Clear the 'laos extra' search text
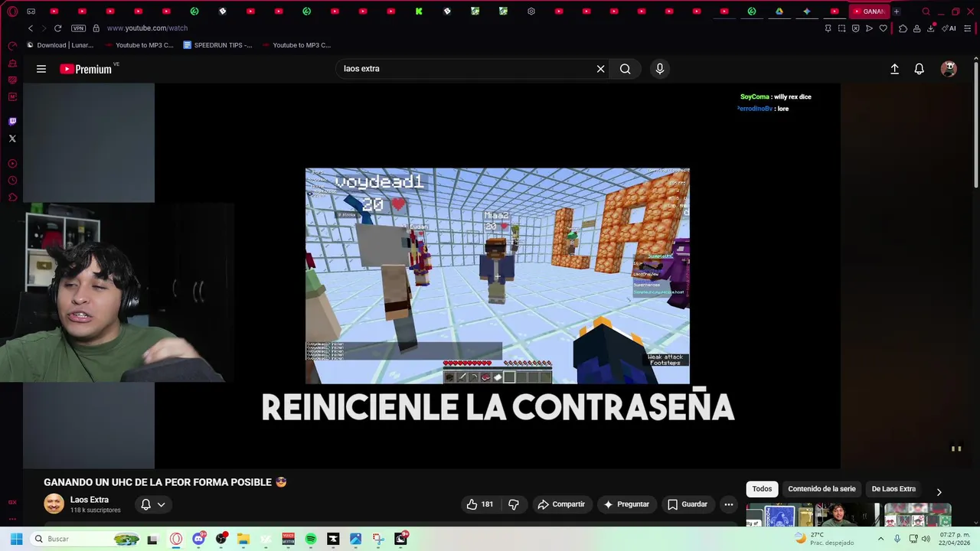Screen dimensions: 980x551 point(600,69)
